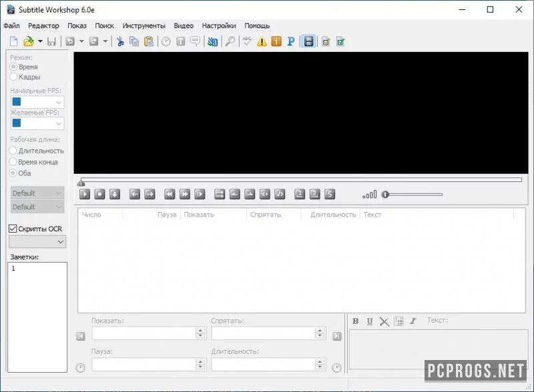Click the speech bubble icon in toolbar
534x392 pixels.
point(195,41)
